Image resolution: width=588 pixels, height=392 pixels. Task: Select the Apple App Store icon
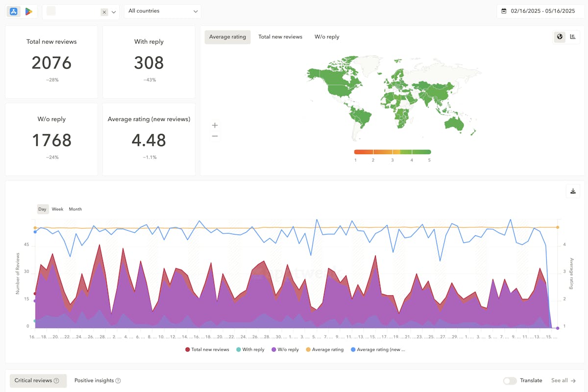[14, 11]
